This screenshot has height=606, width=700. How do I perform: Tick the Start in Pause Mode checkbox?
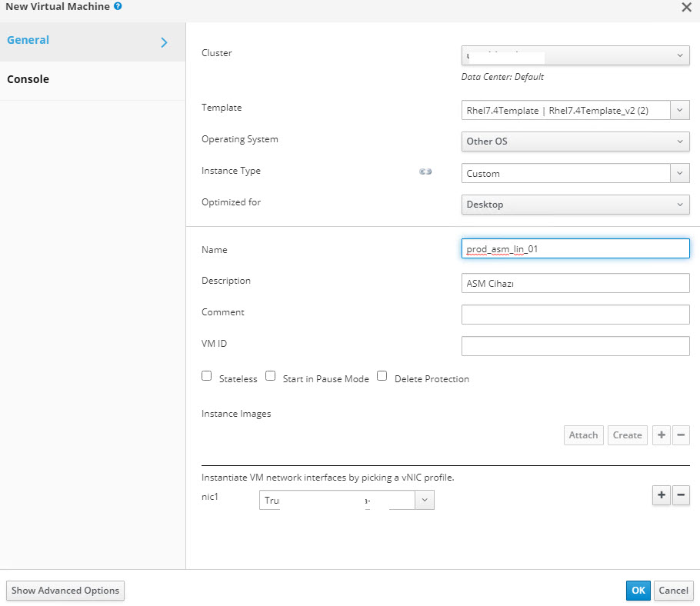point(270,376)
